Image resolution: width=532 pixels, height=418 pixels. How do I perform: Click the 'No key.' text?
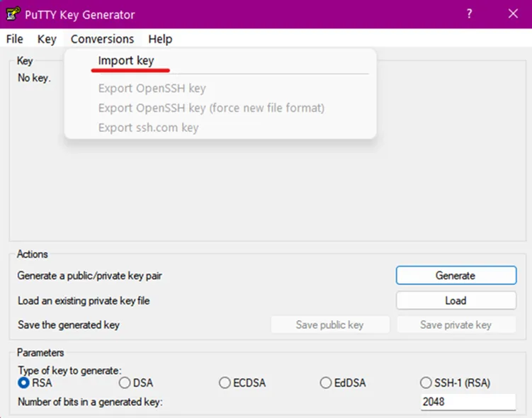click(34, 78)
